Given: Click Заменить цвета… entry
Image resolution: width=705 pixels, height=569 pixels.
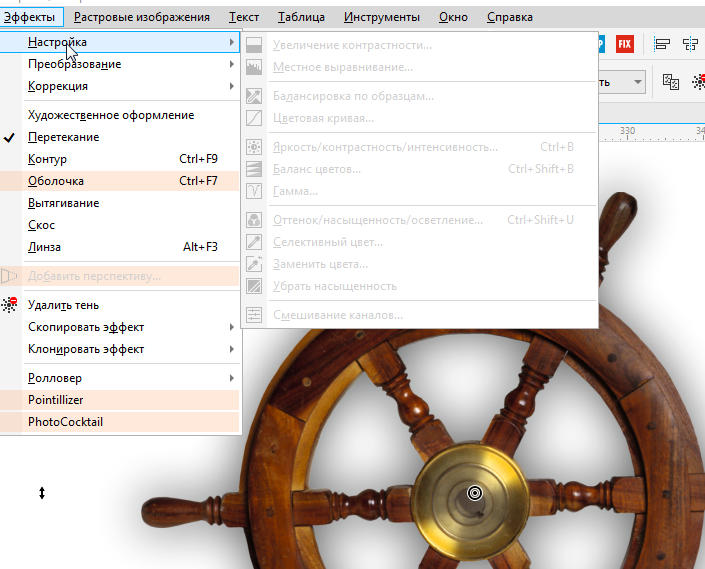Looking at the screenshot, I should click(419, 264).
